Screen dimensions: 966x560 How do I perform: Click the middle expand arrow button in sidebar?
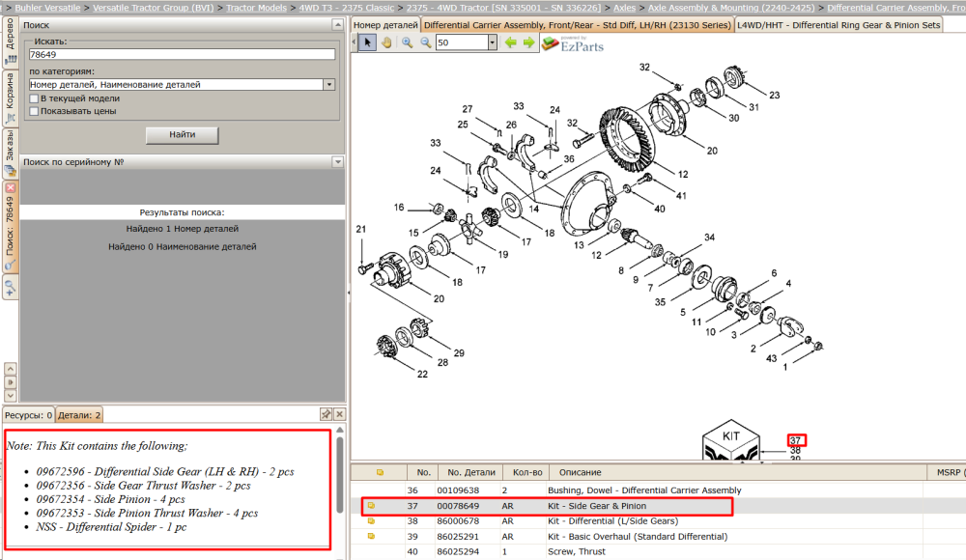click(x=10, y=382)
